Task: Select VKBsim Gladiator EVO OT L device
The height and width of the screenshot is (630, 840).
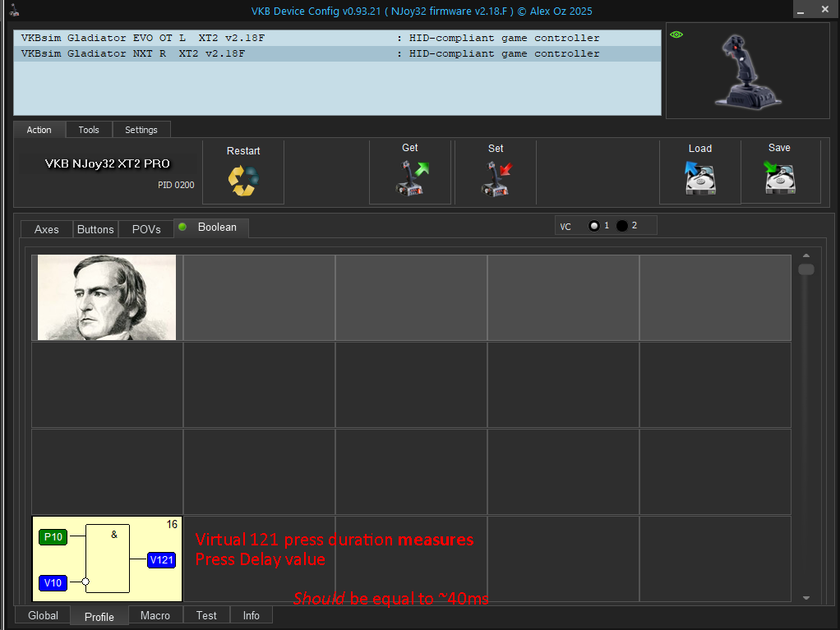Action: coord(338,38)
